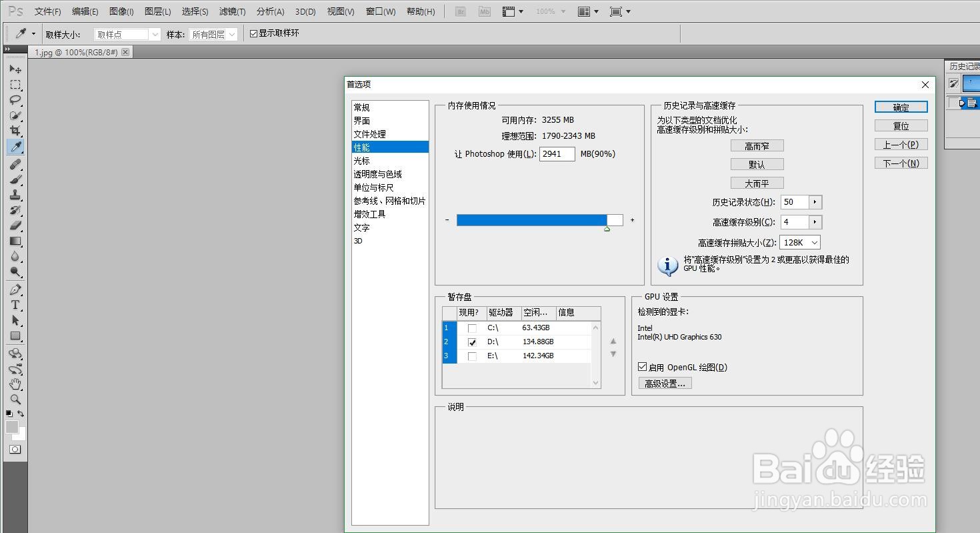Launch Bridge with the Br icon
This screenshot has height=533, width=980.
pos(460,11)
